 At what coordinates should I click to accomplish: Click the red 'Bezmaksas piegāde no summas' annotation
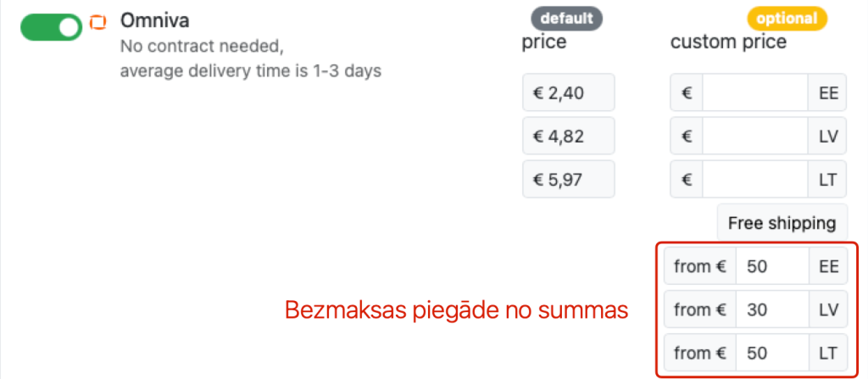457,310
